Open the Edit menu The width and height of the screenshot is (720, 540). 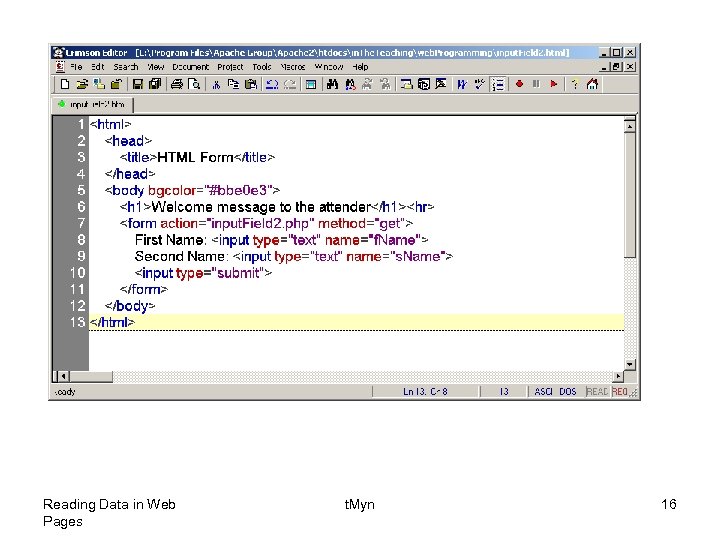pyautogui.click(x=97, y=67)
